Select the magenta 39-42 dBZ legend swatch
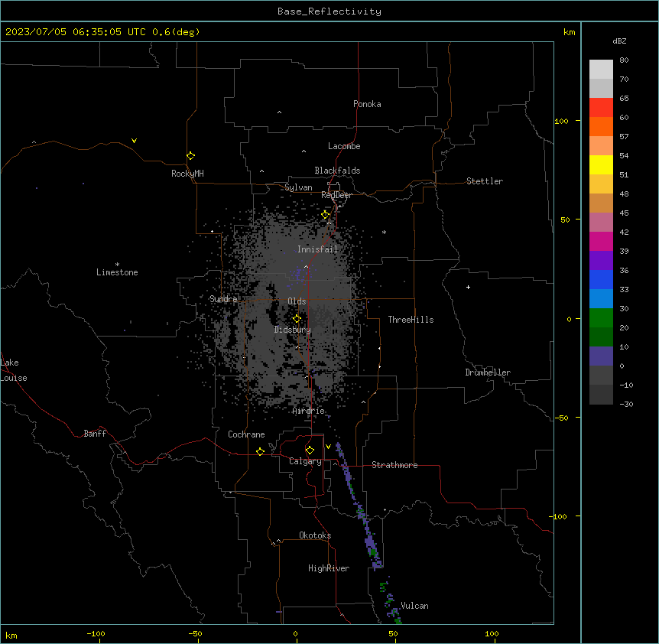The width and height of the screenshot is (659, 644). [601, 241]
